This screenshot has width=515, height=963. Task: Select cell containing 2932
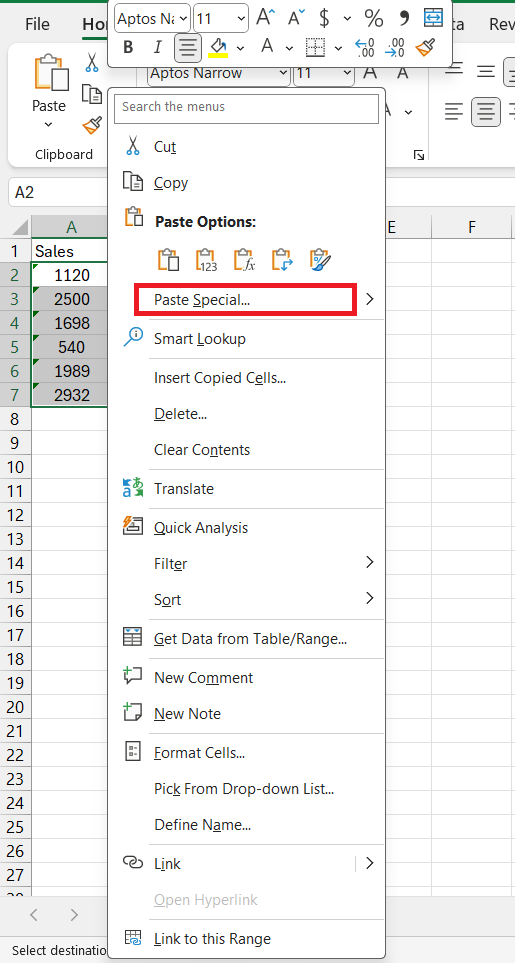71,395
